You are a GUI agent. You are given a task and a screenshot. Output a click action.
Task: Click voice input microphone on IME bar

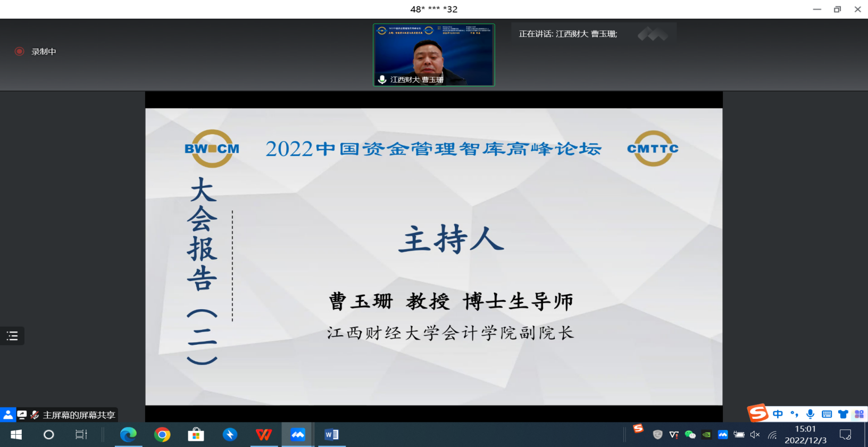(x=811, y=414)
